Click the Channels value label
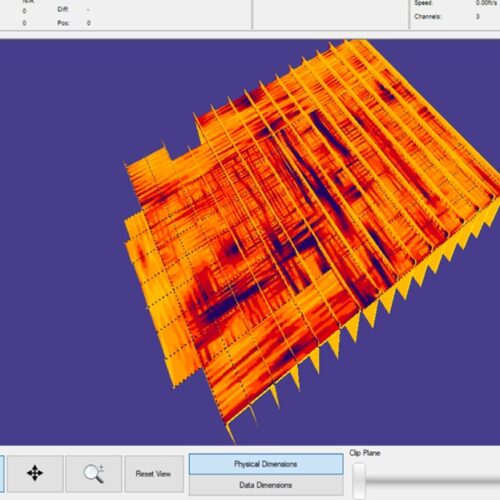 [x=478, y=16]
